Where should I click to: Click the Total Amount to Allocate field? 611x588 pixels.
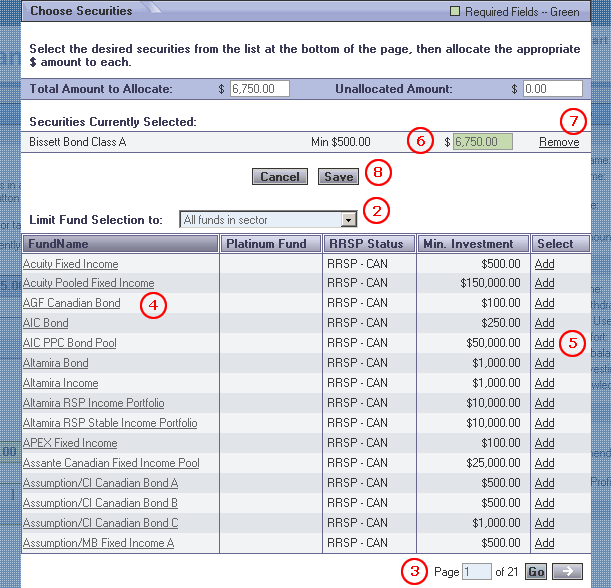pos(259,89)
